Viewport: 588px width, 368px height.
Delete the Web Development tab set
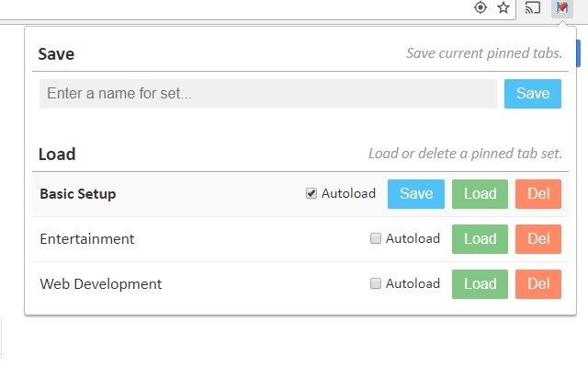(x=538, y=284)
